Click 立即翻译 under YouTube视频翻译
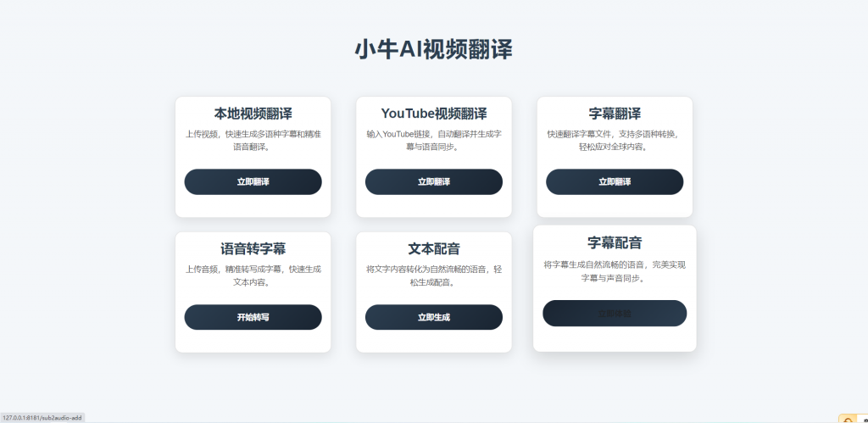 coord(434,181)
